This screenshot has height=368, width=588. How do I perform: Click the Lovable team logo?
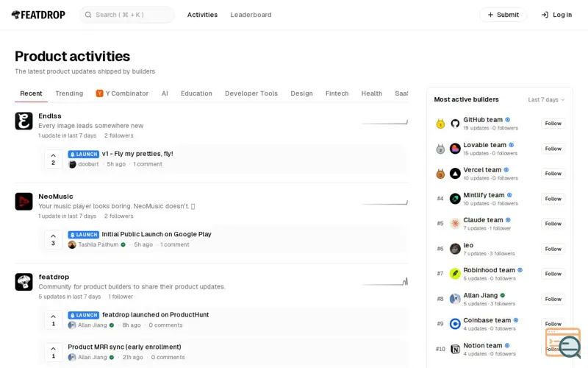(455, 149)
